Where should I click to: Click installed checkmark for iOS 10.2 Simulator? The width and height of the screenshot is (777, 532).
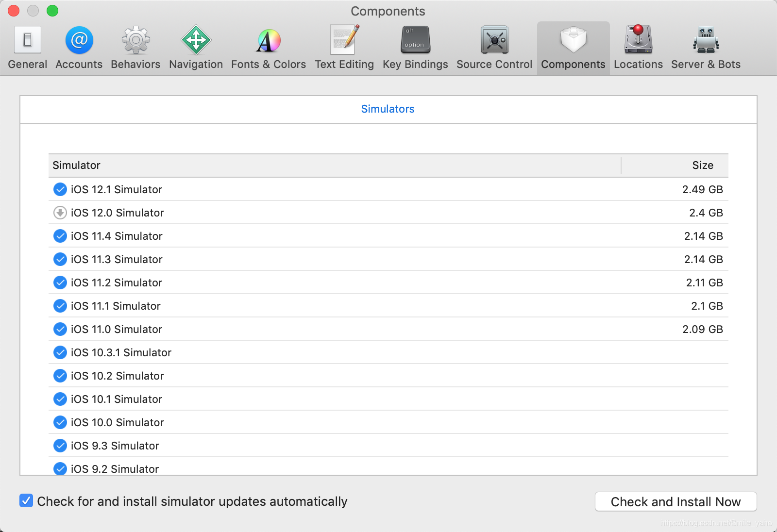coord(60,376)
